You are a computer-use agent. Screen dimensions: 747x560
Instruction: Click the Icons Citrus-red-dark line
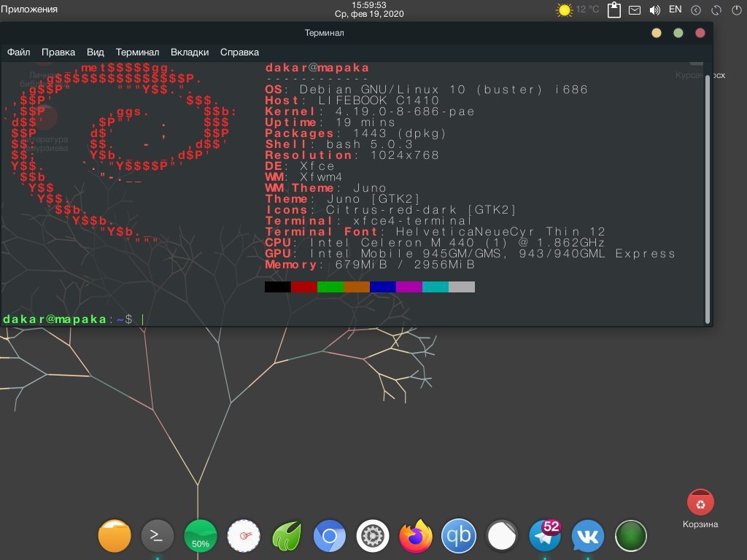[391, 210]
